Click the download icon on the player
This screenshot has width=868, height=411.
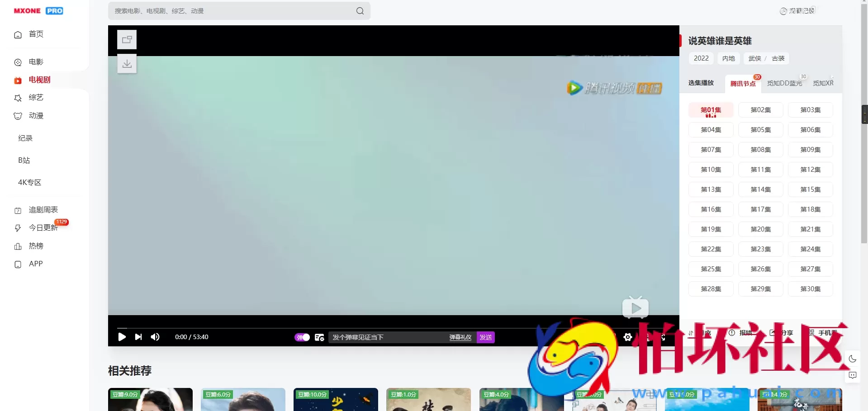(127, 64)
